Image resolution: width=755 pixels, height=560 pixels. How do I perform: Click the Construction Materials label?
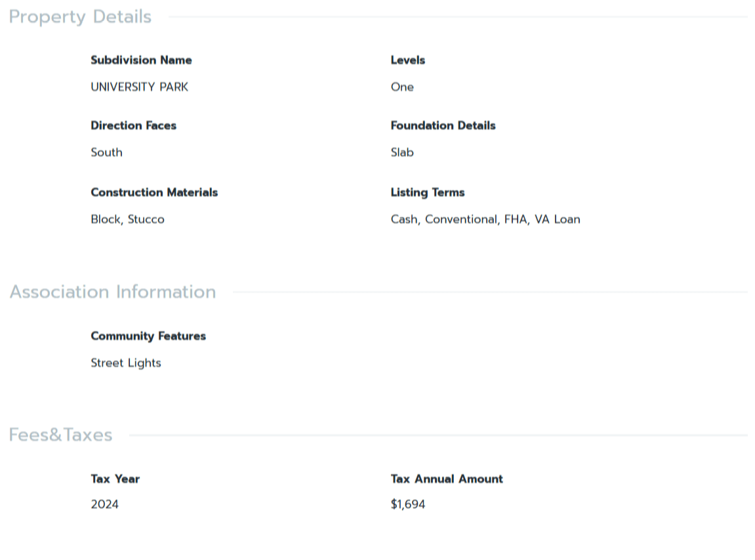coord(154,193)
